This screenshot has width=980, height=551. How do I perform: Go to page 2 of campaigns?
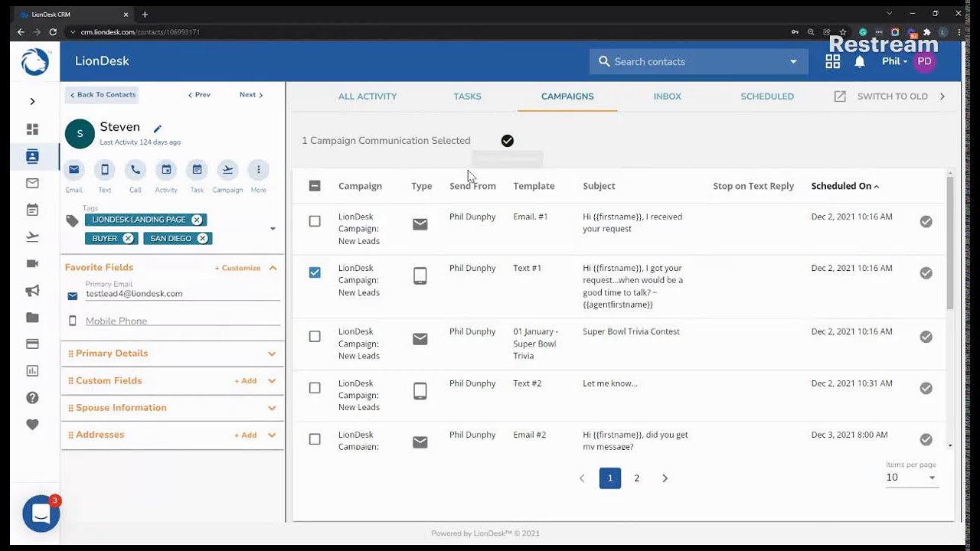pyautogui.click(x=636, y=478)
